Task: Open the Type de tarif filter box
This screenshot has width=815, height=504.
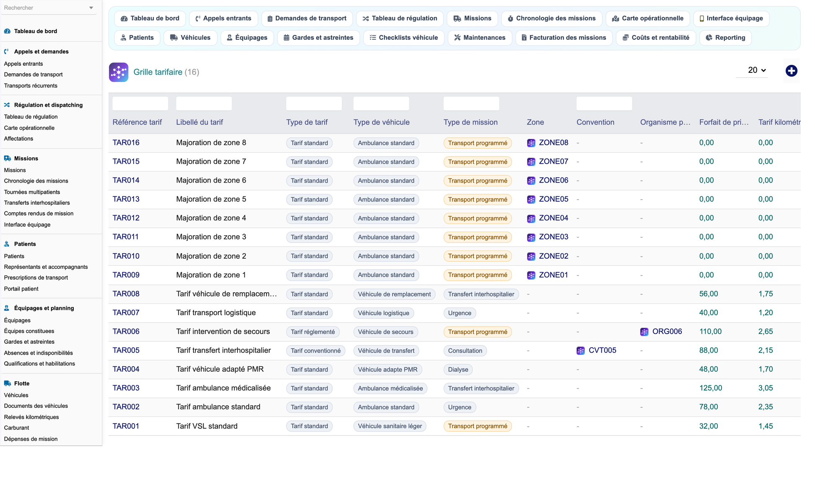Action: (x=314, y=103)
